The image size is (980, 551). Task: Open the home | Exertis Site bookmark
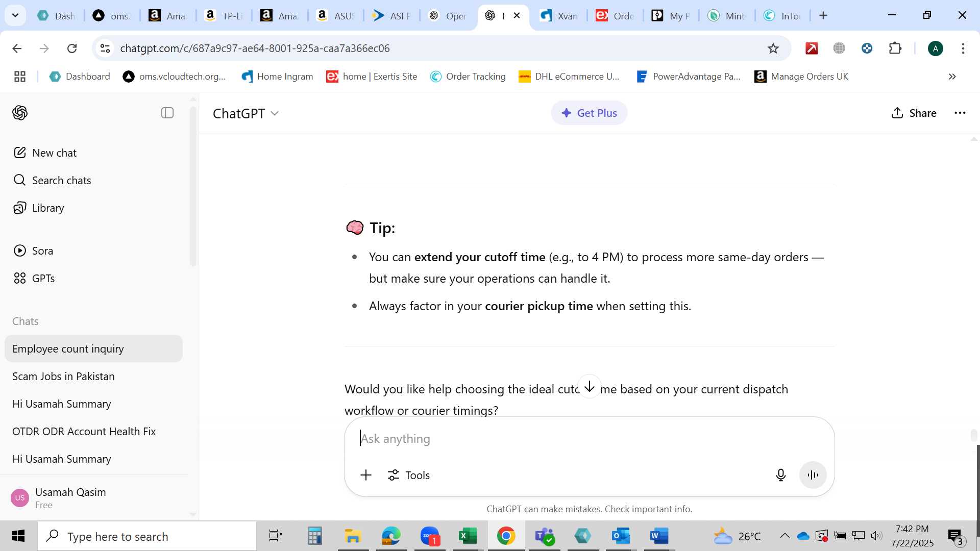click(372, 77)
